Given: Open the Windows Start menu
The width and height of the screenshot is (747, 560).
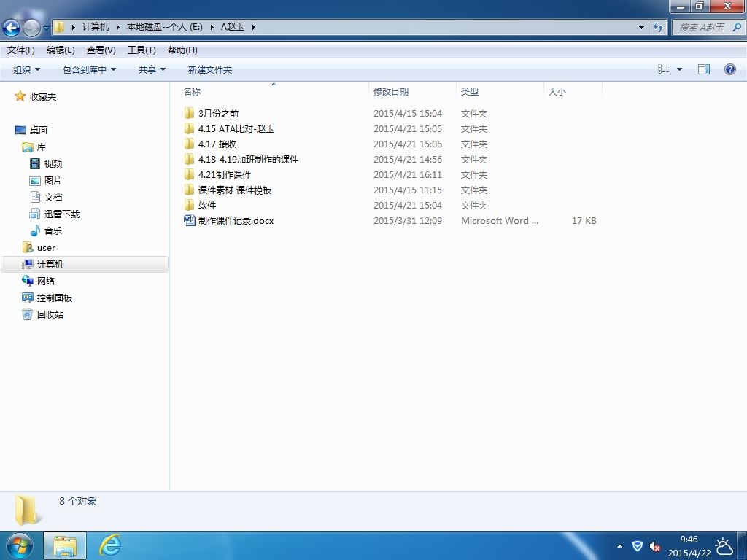Looking at the screenshot, I should pos(19,545).
